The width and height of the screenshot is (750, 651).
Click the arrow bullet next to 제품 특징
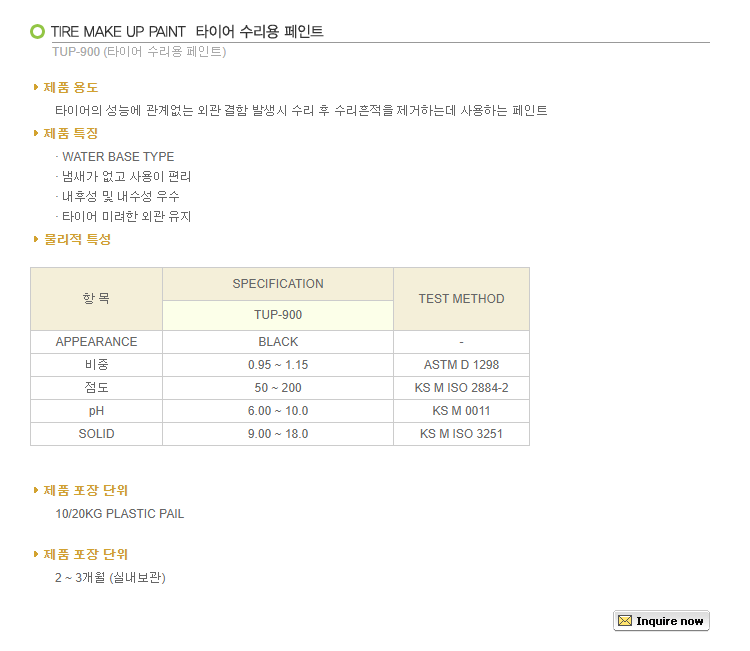tap(36, 134)
